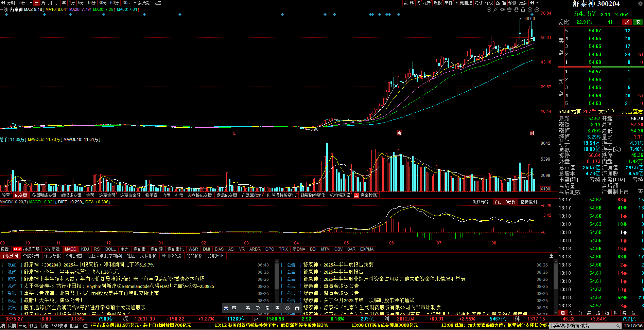This screenshot has height=330, width=644.
Task: Switch chart to 周 weekly period
Action: pyautogui.click(x=43, y=3)
